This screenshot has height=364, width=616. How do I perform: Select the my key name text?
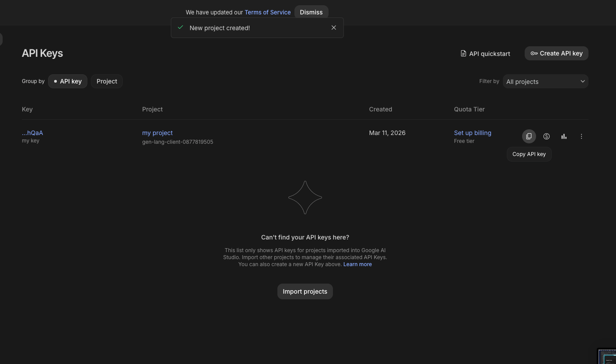coord(31,141)
